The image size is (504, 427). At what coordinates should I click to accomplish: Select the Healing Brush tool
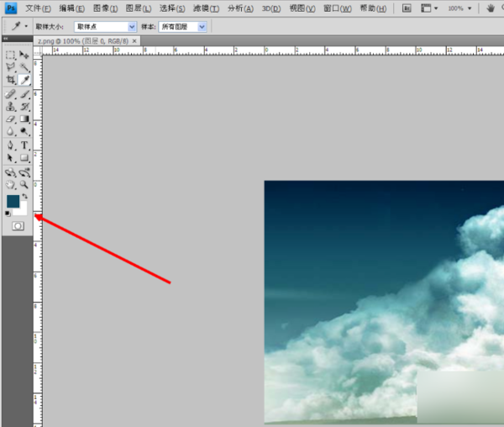(10, 94)
